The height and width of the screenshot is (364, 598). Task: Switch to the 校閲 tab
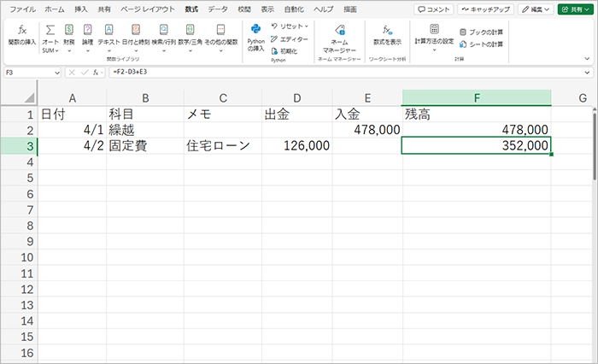point(244,9)
